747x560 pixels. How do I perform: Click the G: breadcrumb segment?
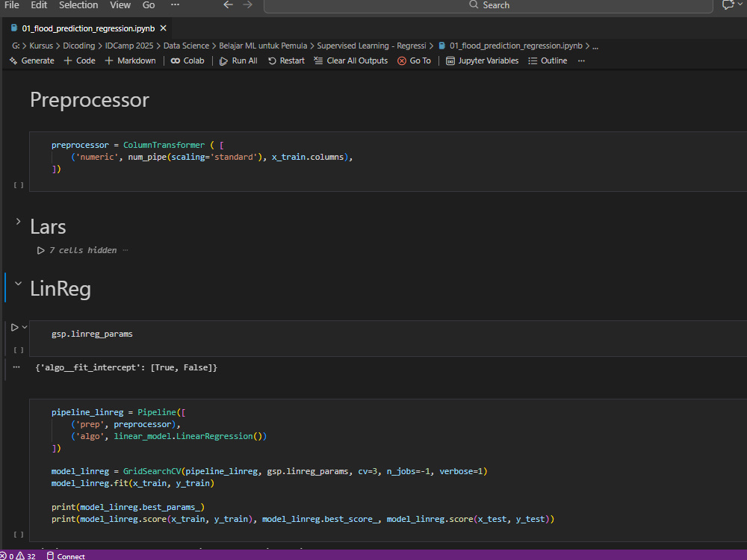pyautogui.click(x=16, y=46)
